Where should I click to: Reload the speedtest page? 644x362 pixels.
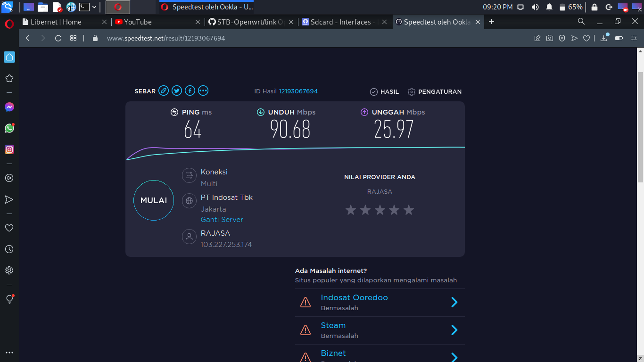pos(58,38)
